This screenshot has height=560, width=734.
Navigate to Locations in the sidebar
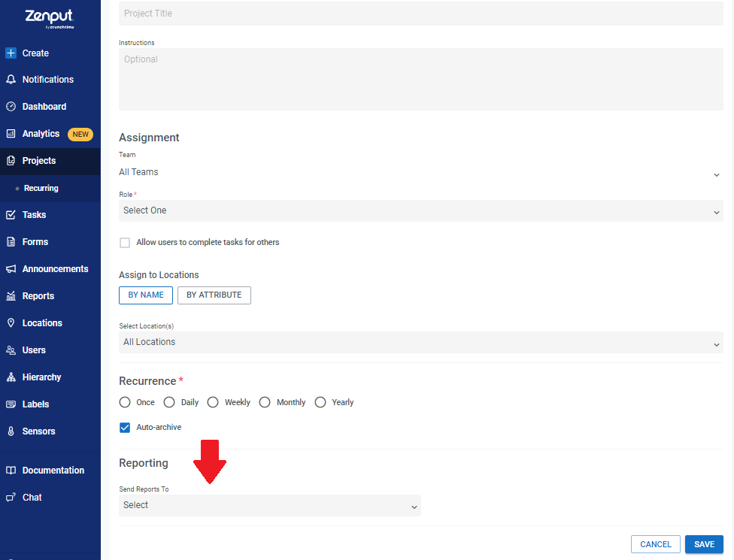pyautogui.click(x=42, y=322)
